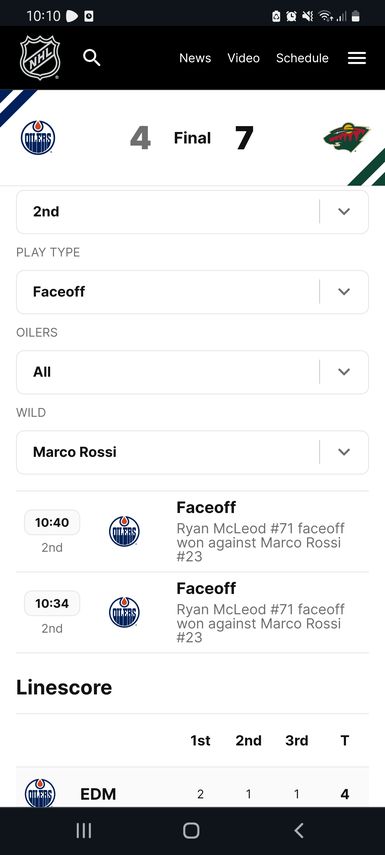Select the 10:34 faceoff play entry
The image size is (385, 855).
tap(192, 612)
